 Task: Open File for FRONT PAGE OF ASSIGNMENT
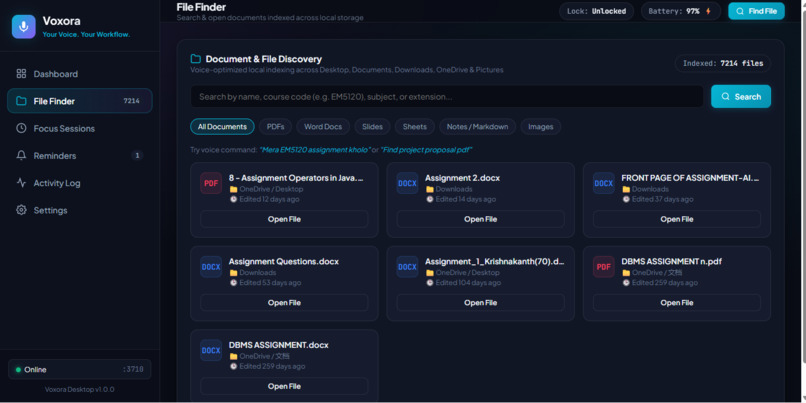click(x=677, y=219)
